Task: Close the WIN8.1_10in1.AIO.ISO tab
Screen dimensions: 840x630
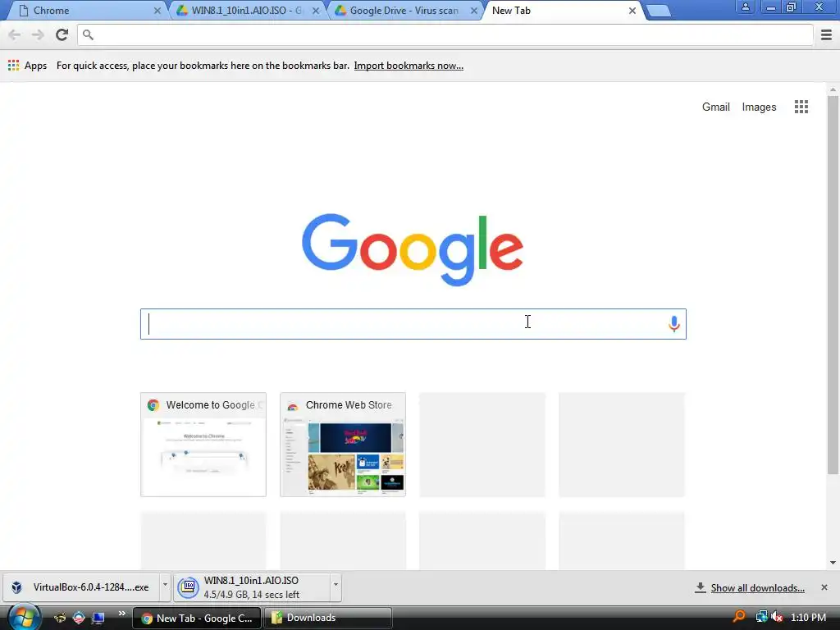Action: [316, 11]
